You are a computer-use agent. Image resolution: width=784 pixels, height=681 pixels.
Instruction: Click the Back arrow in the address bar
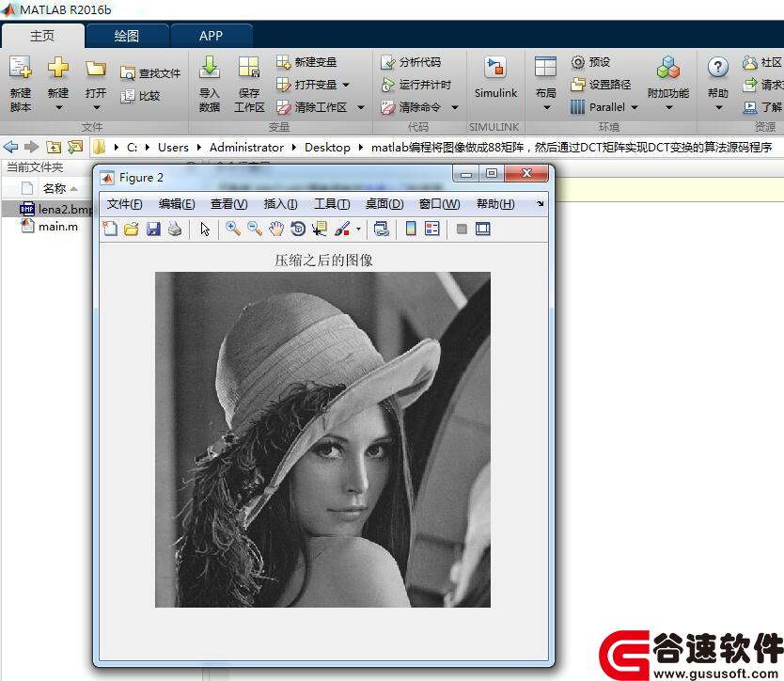click(10, 147)
